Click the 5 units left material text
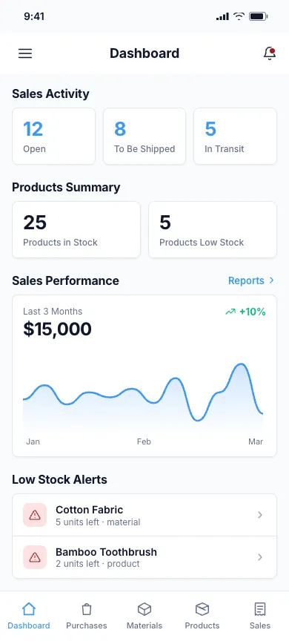 (x=98, y=522)
